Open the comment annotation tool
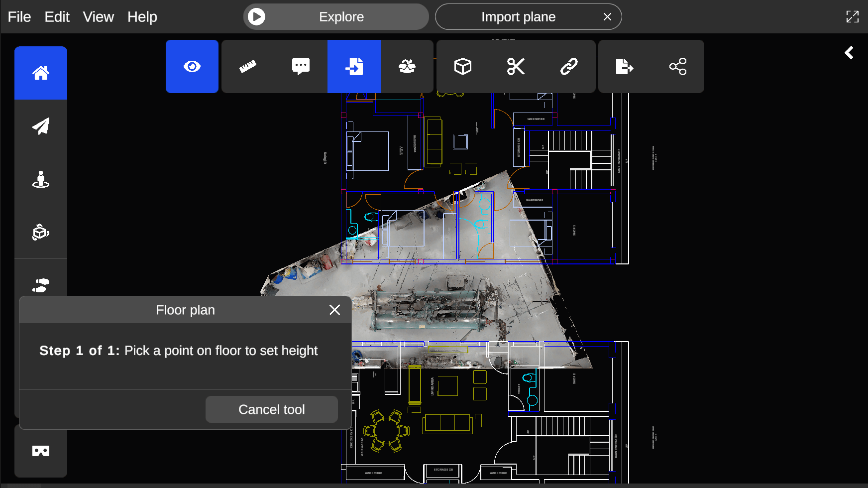 (x=301, y=67)
